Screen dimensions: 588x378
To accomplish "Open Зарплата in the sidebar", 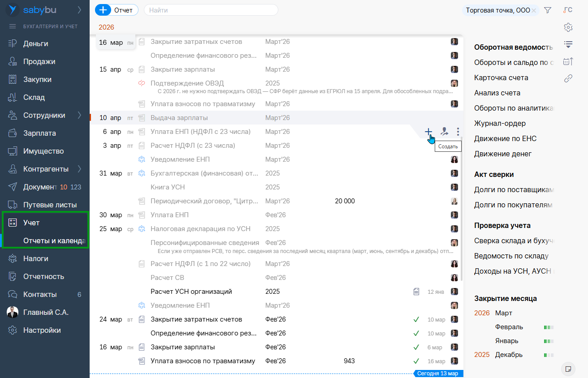I will pyautogui.click(x=39, y=133).
